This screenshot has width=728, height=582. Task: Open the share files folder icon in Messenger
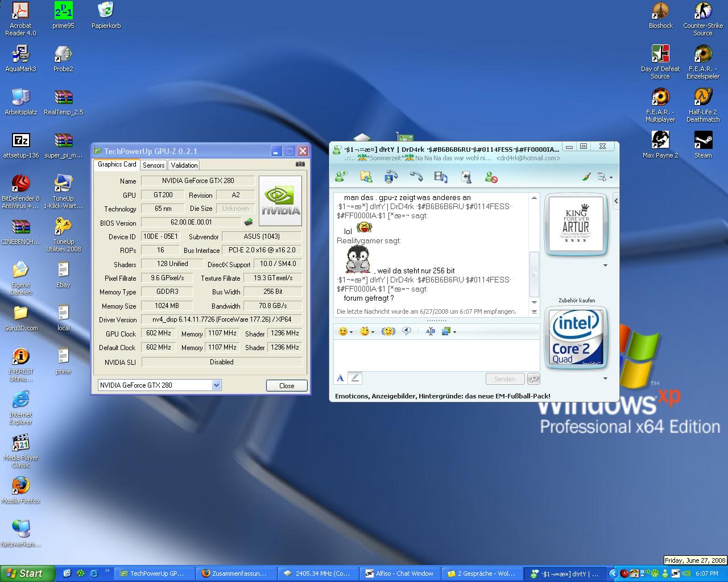(x=366, y=177)
